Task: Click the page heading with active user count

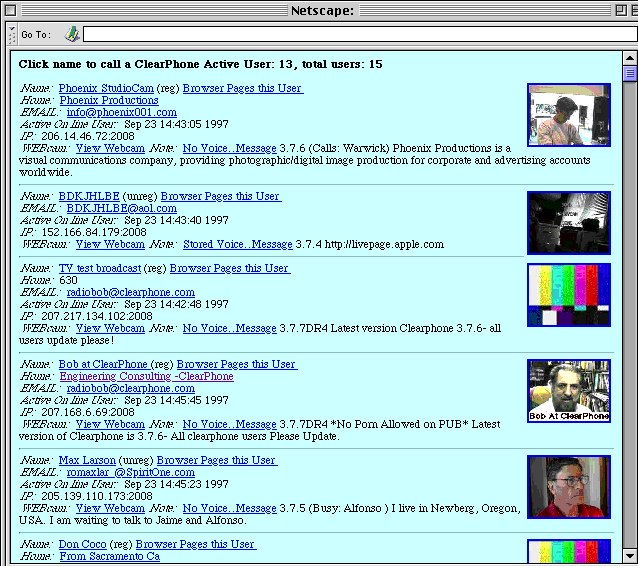Action: pos(201,64)
